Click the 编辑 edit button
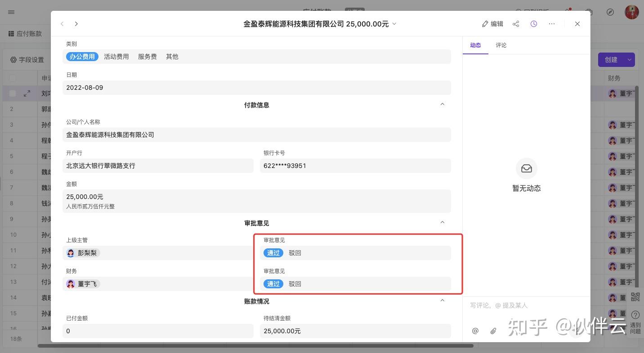Screen dimensions: 644x353 pyautogui.click(x=492, y=24)
